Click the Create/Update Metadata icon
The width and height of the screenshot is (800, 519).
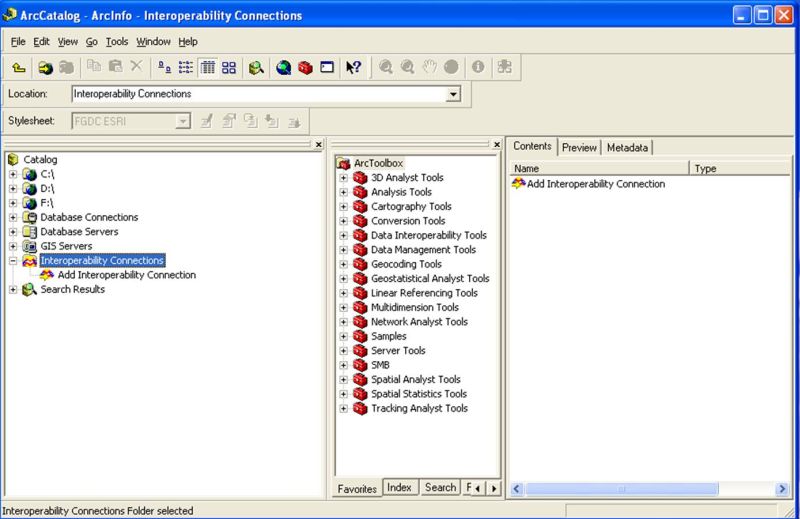click(x=251, y=121)
